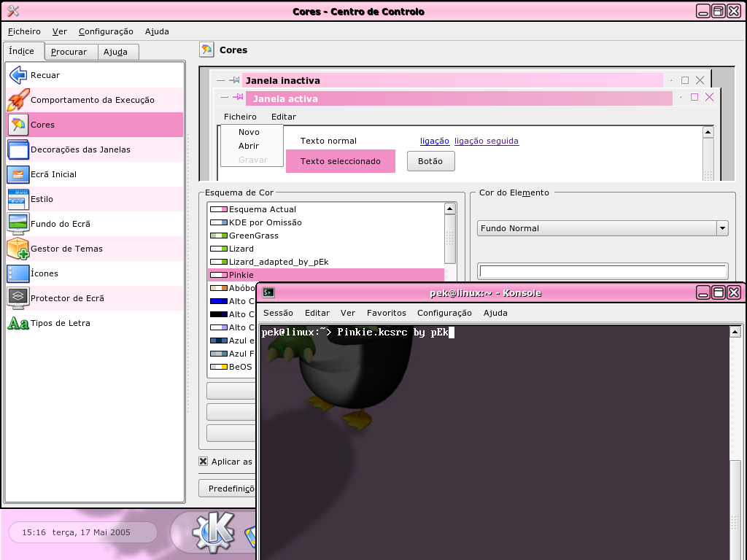The image size is (747, 560).
Task: Switch to the Procurar tab
Action: click(71, 52)
